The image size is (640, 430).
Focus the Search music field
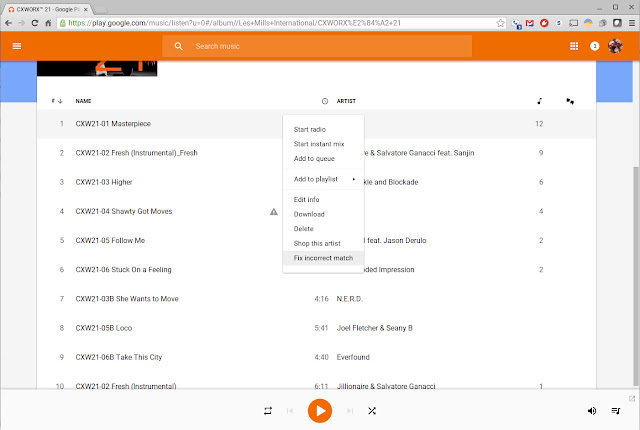tap(317, 46)
